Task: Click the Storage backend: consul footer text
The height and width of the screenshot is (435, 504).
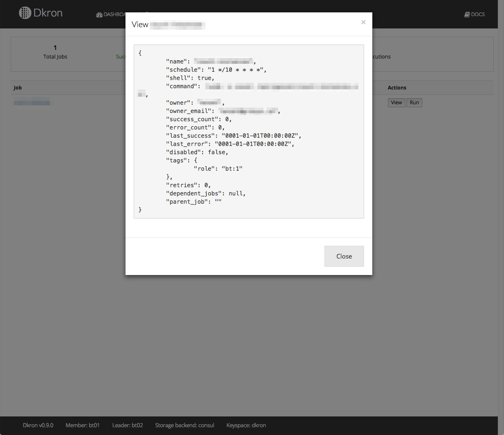Action: (x=185, y=425)
